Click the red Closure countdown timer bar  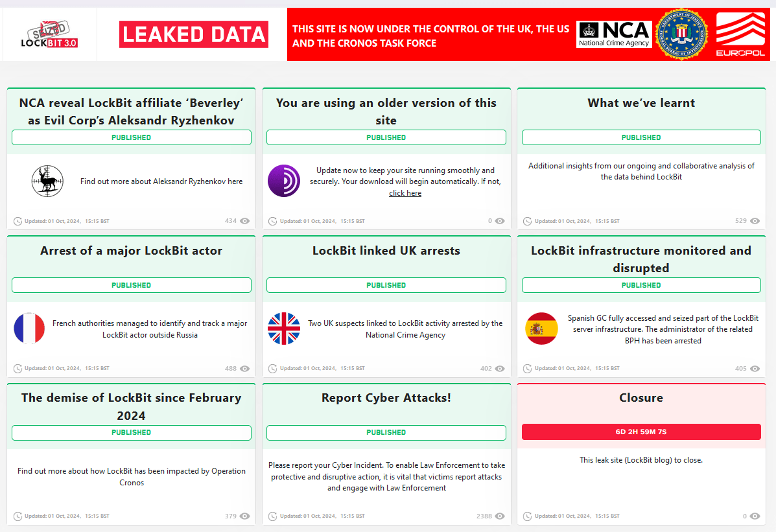click(x=641, y=432)
